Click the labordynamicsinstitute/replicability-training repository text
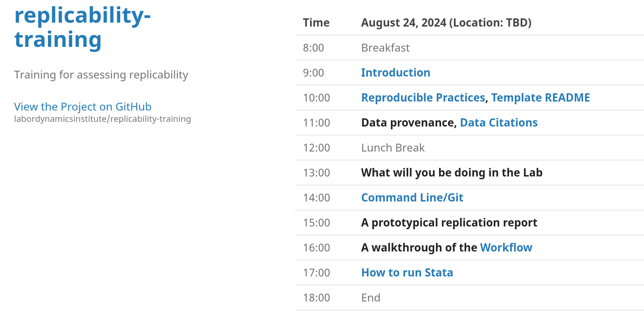This screenshot has height=321, width=644. pyautogui.click(x=102, y=119)
